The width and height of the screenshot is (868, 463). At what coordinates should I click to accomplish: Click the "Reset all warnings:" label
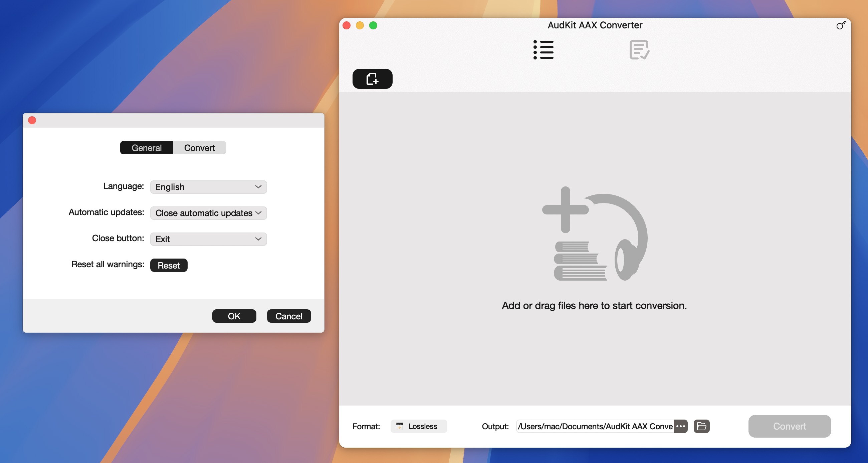108,264
